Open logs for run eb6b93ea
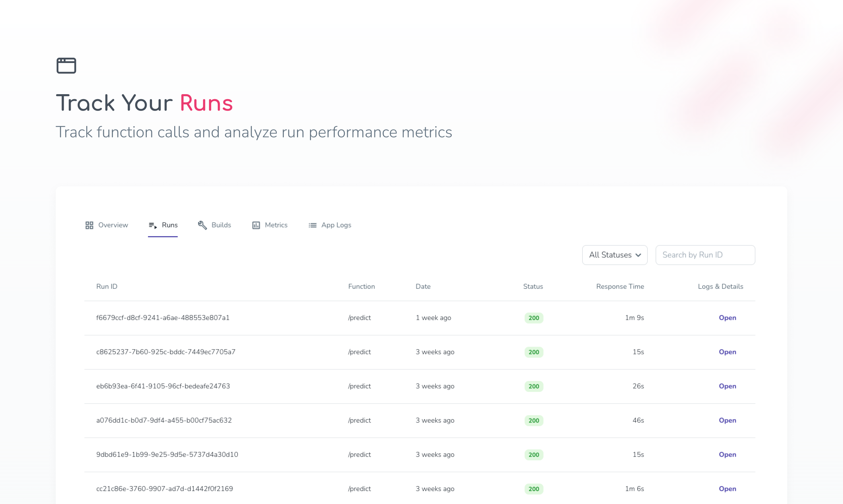Viewport: 843px width, 504px height. (727, 386)
